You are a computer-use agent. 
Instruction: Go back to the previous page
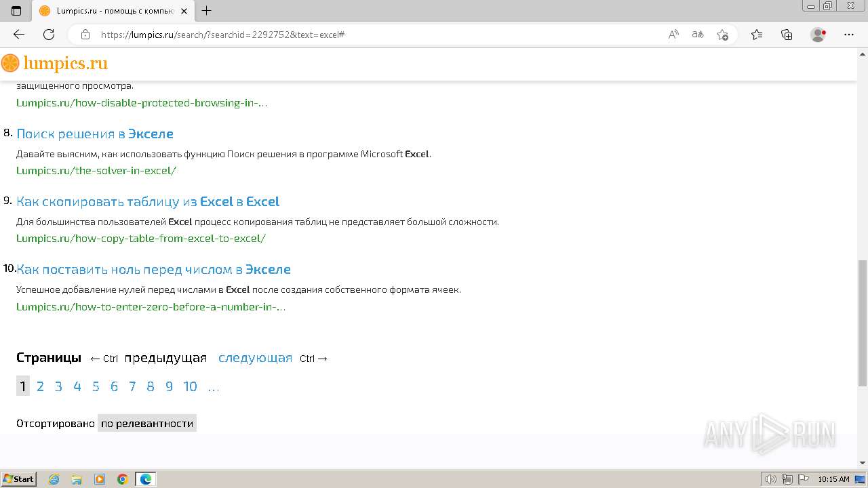point(19,35)
